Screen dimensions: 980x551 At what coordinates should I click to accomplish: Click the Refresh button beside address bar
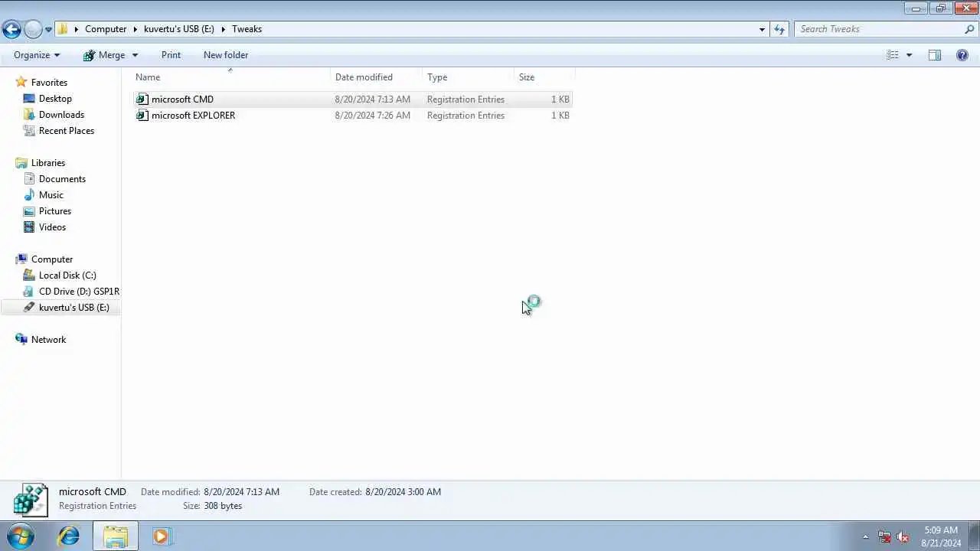tap(779, 29)
